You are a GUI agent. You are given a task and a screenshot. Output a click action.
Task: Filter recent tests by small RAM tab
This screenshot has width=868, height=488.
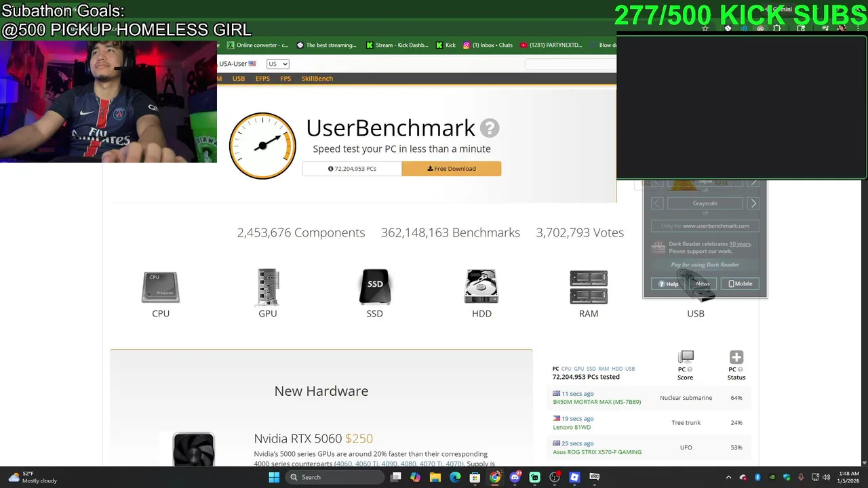click(604, 369)
